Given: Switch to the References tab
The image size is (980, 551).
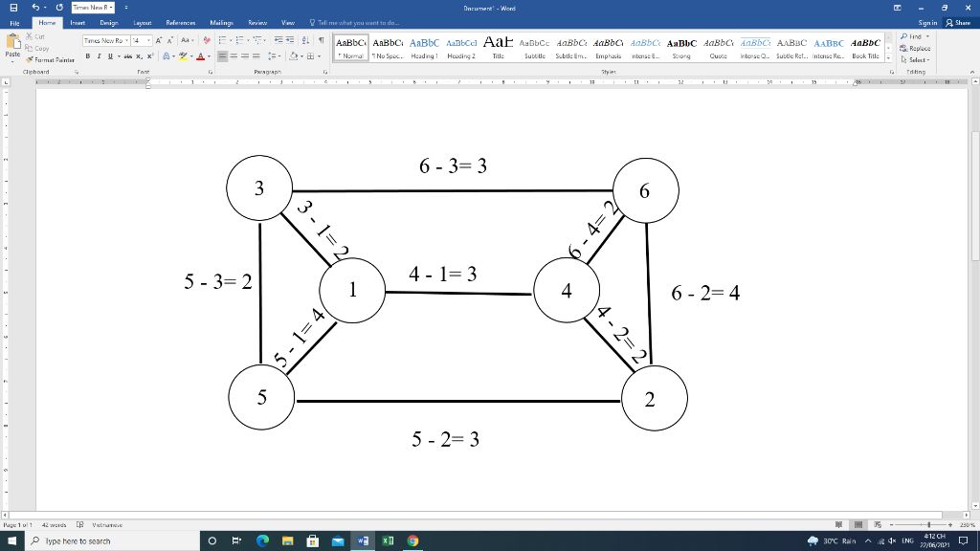Looking at the screenshot, I should [181, 23].
